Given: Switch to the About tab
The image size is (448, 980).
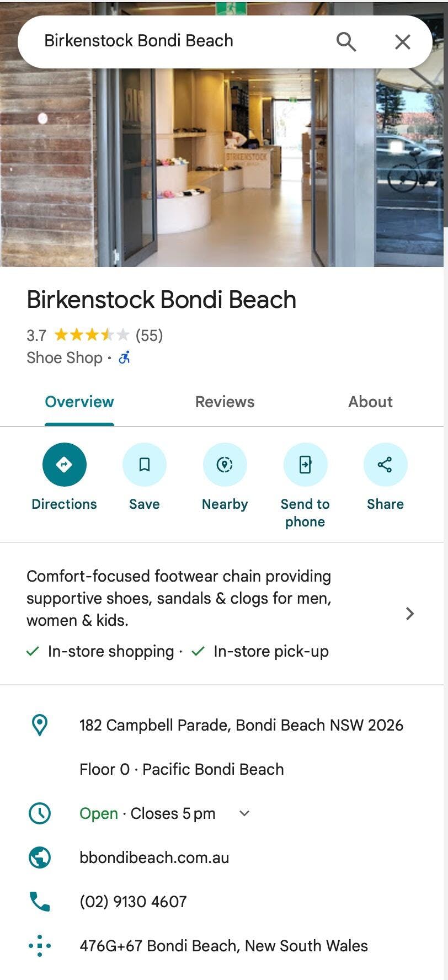Looking at the screenshot, I should pyautogui.click(x=370, y=402).
